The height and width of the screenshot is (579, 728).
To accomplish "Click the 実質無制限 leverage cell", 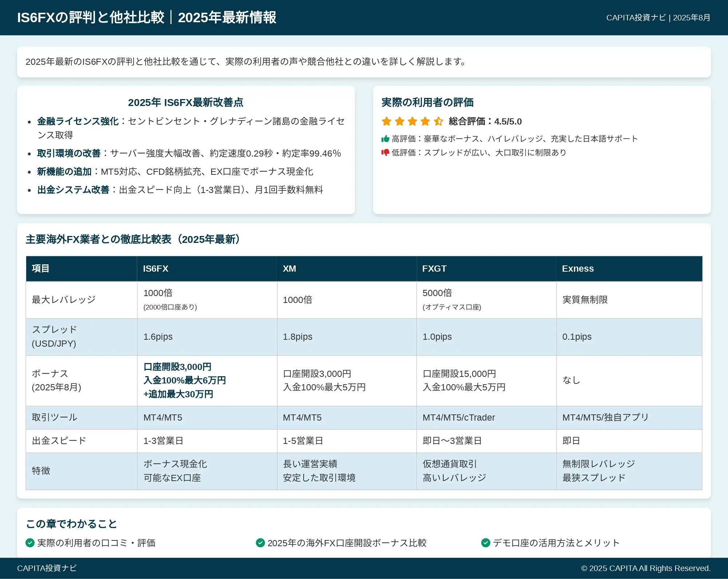I will (629, 300).
